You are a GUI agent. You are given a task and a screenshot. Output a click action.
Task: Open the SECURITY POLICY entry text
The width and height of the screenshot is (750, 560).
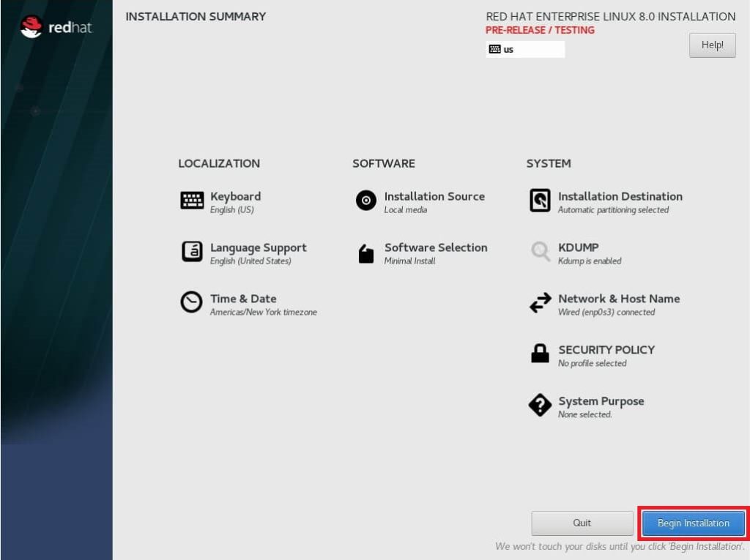tap(606, 351)
